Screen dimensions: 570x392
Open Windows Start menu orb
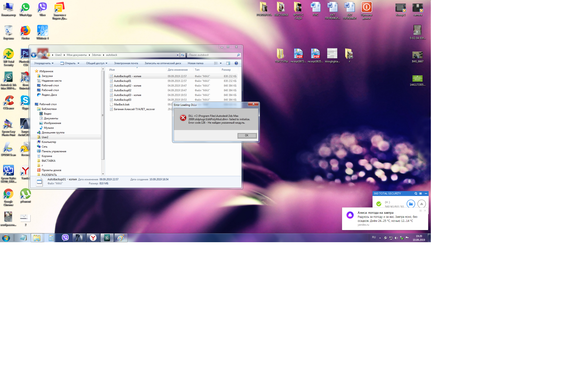(x=6, y=238)
